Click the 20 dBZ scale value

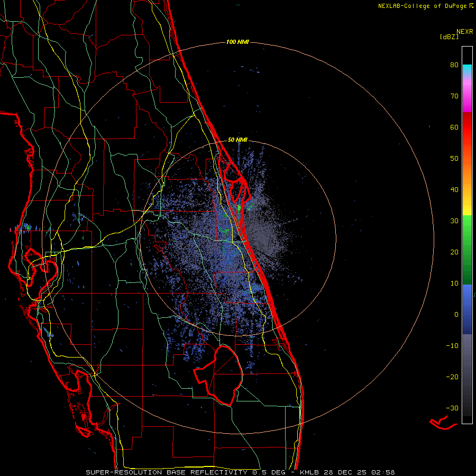tap(454, 252)
